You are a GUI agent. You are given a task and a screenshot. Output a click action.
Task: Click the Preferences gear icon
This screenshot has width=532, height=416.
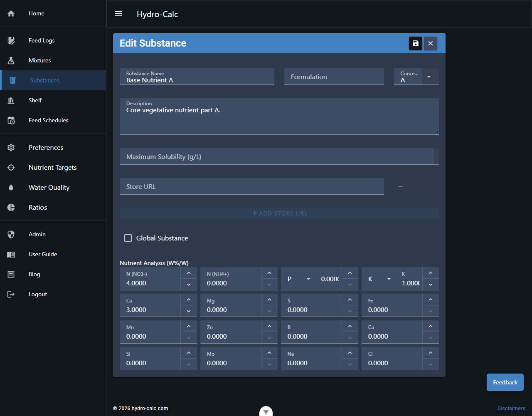[x=11, y=148]
